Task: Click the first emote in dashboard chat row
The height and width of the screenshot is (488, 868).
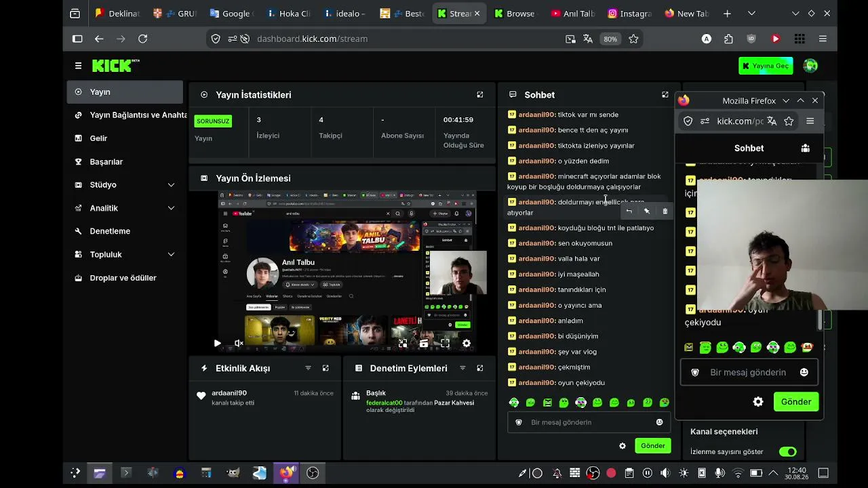Action: (514, 403)
